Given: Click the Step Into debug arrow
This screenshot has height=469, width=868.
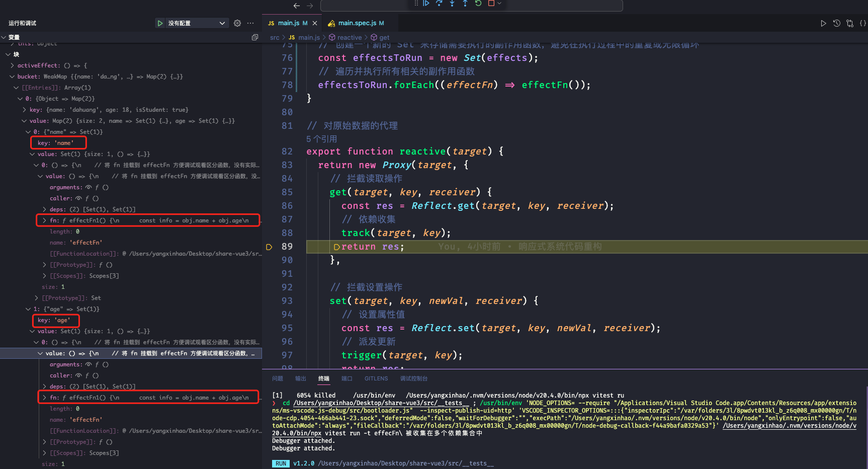Looking at the screenshot, I should 452,4.
